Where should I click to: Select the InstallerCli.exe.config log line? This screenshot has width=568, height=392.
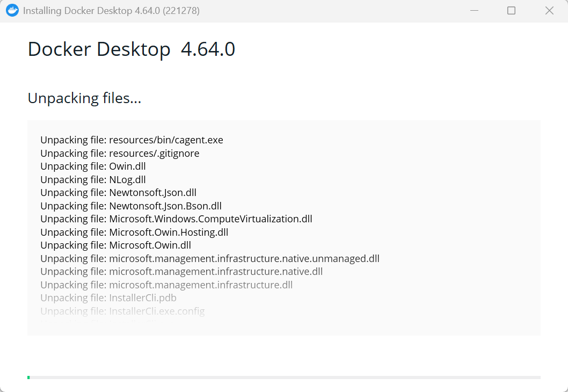click(x=123, y=311)
